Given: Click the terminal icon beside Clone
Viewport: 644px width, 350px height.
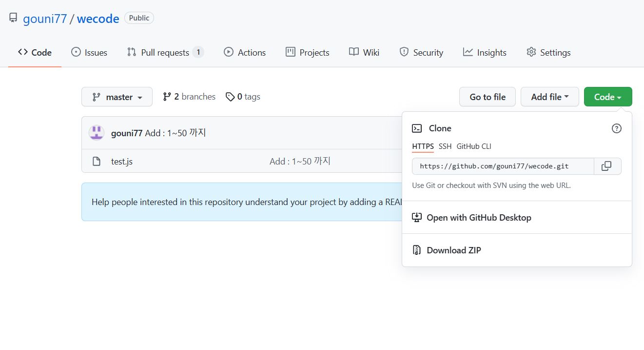Looking at the screenshot, I should pyautogui.click(x=417, y=128).
